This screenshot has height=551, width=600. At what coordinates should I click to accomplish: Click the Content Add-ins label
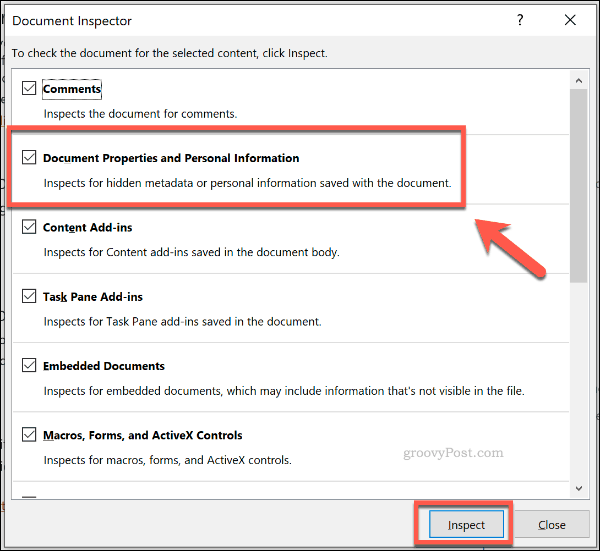tap(87, 227)
